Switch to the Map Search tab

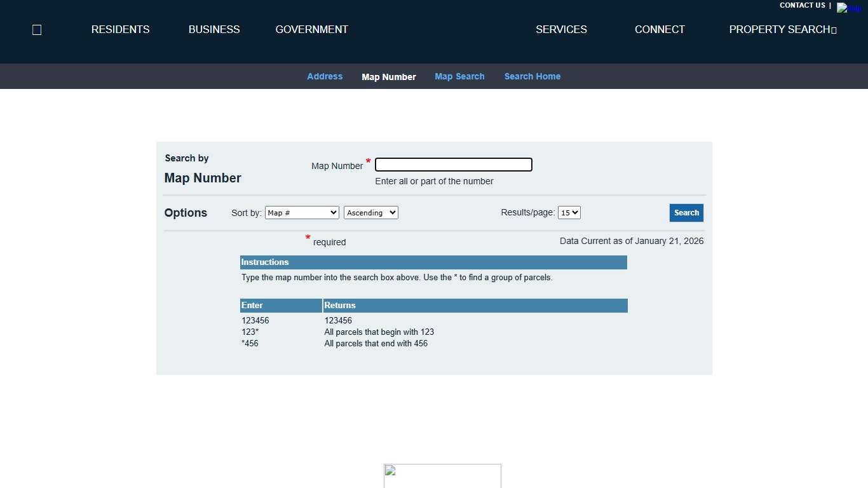coord(459,76)
